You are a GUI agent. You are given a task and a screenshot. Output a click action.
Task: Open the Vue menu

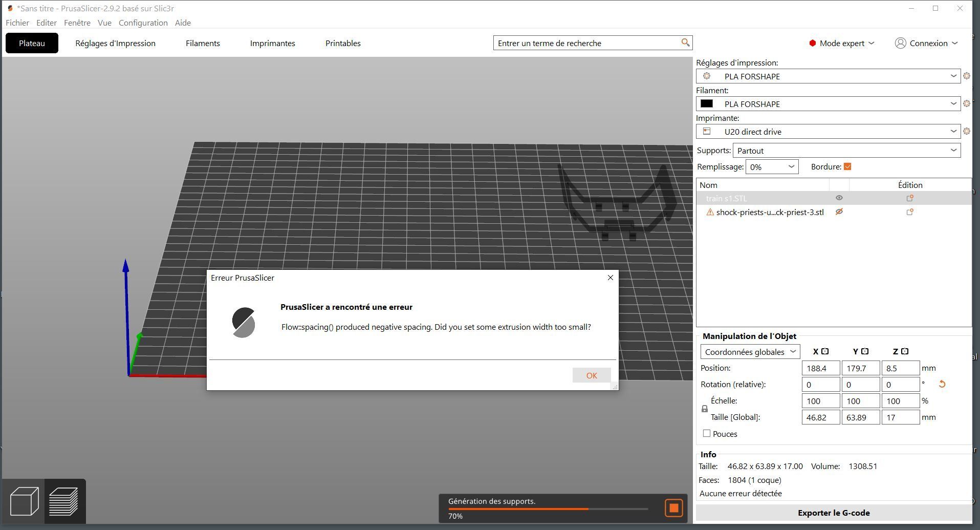click(x=104, y=23)
